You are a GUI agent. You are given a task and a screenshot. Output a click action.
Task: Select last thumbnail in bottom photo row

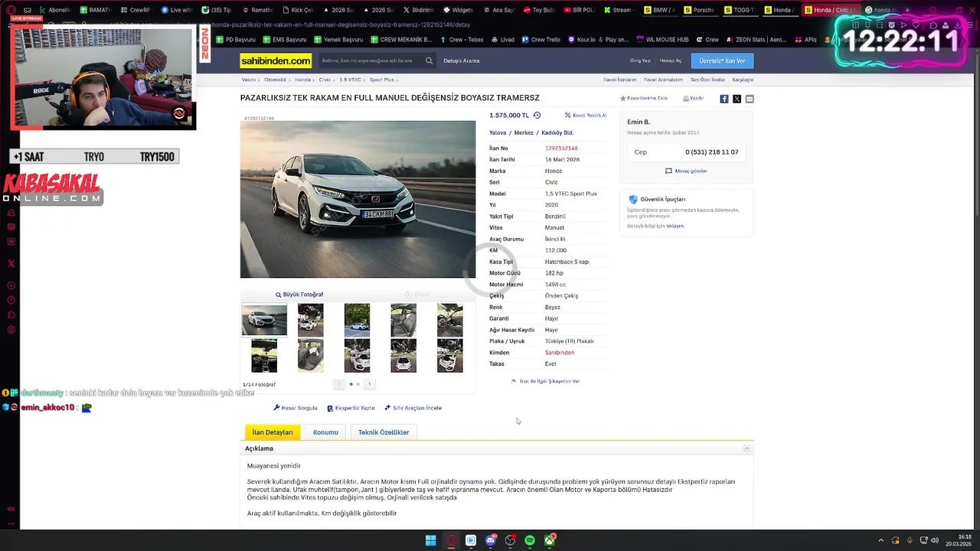(x=450, y=356)
